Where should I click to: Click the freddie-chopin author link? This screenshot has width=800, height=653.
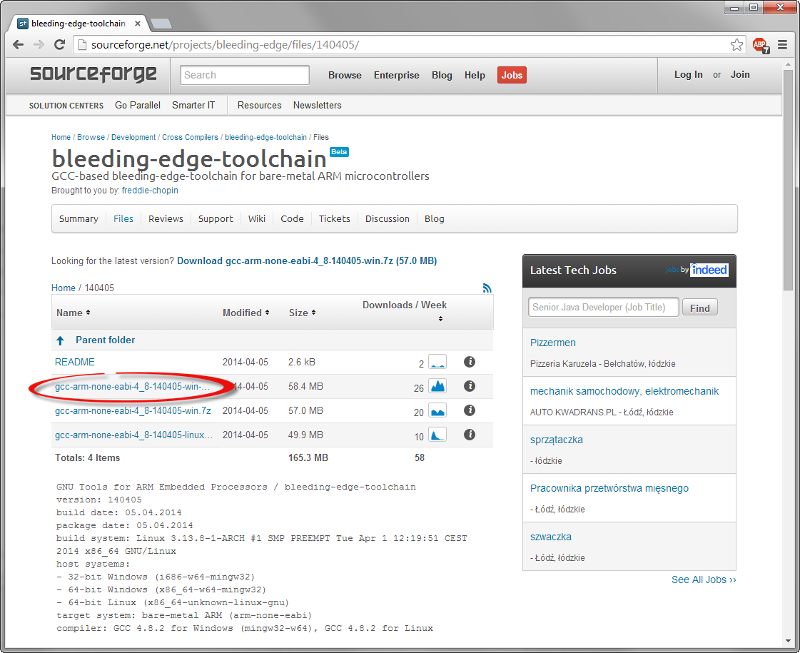pyautogui.click(x=150, y=190)
